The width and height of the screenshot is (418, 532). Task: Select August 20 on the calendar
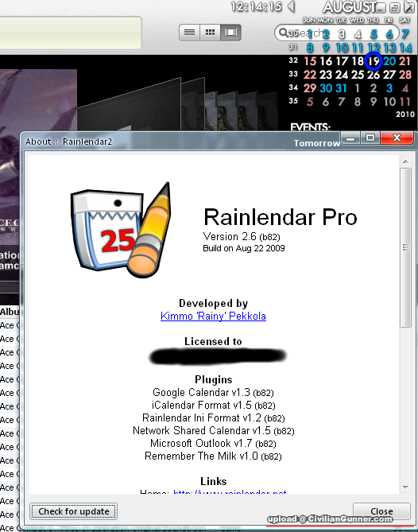tap(389, 61)
